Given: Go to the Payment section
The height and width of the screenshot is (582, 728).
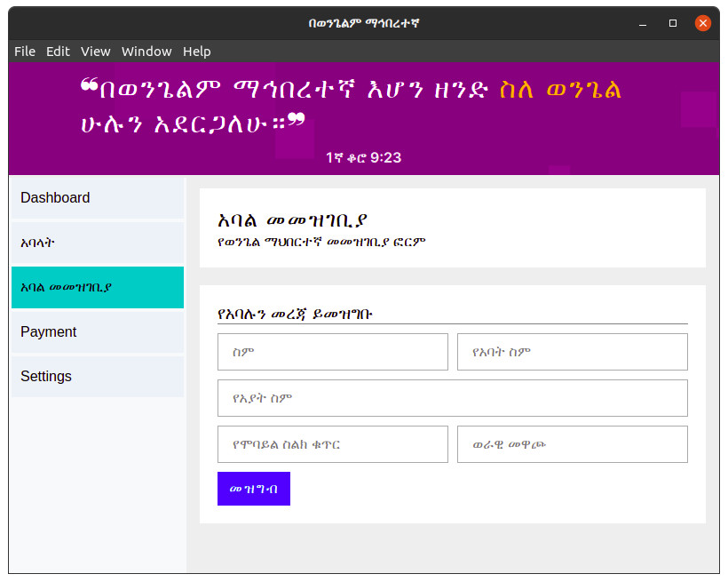Looking at the screenshot, I should point(48,331).
